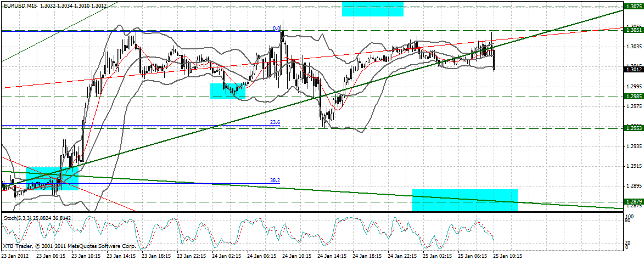The image size is (644, 260).
Task: Select the Fibonacci 23.6 level label
Action: click(x=276, y=123)
